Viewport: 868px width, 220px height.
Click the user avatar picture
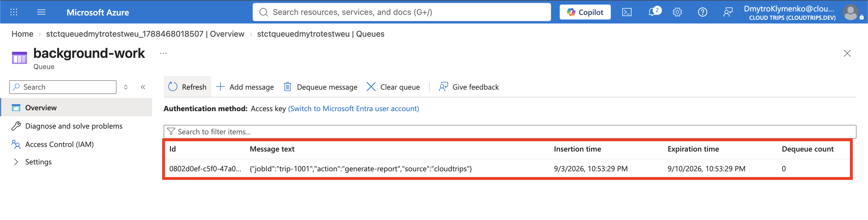(x=850, y=12)
